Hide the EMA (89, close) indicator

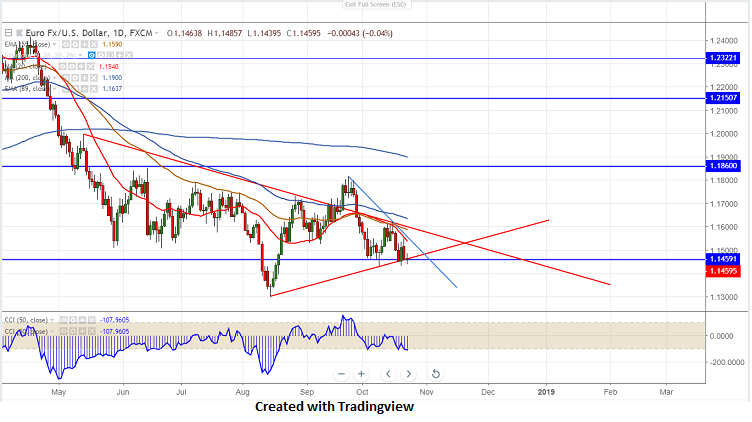pyautogui.click(x=66, y=89)
